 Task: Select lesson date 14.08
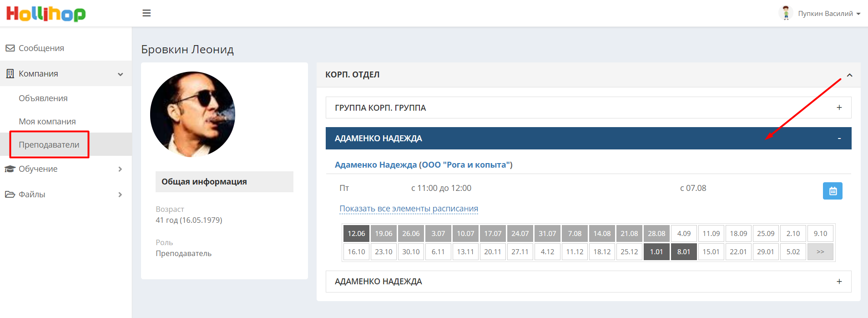click(602, 234)
